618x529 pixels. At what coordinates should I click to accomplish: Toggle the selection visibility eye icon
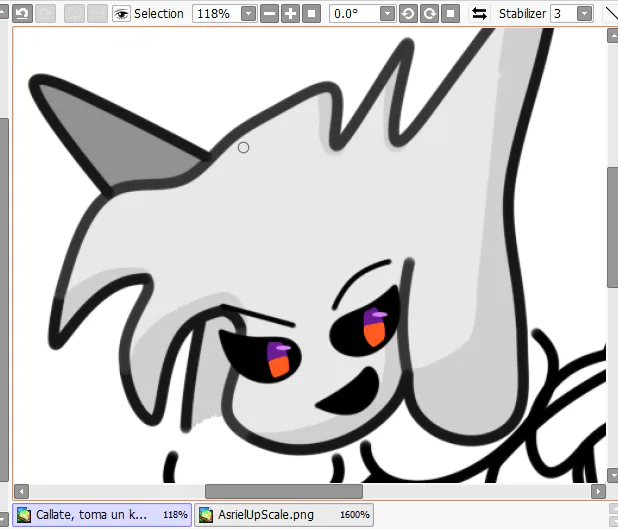pos(121,14)
